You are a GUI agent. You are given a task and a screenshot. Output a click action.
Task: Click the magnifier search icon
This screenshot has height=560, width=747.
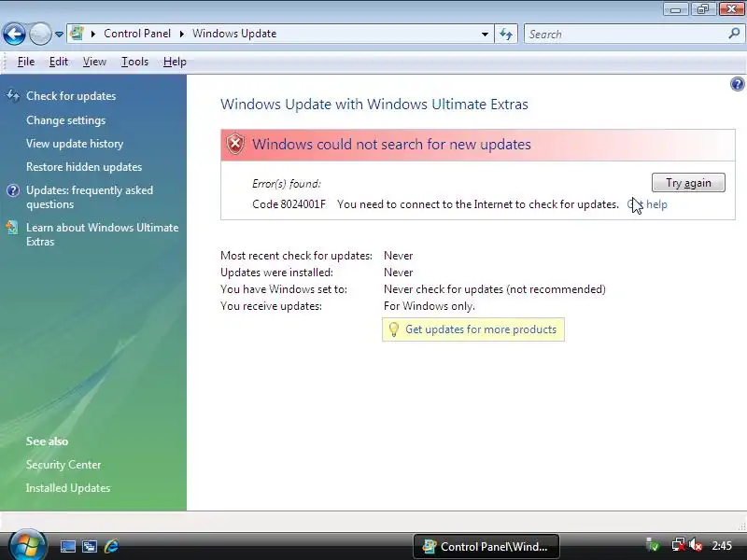pos(734,34)
